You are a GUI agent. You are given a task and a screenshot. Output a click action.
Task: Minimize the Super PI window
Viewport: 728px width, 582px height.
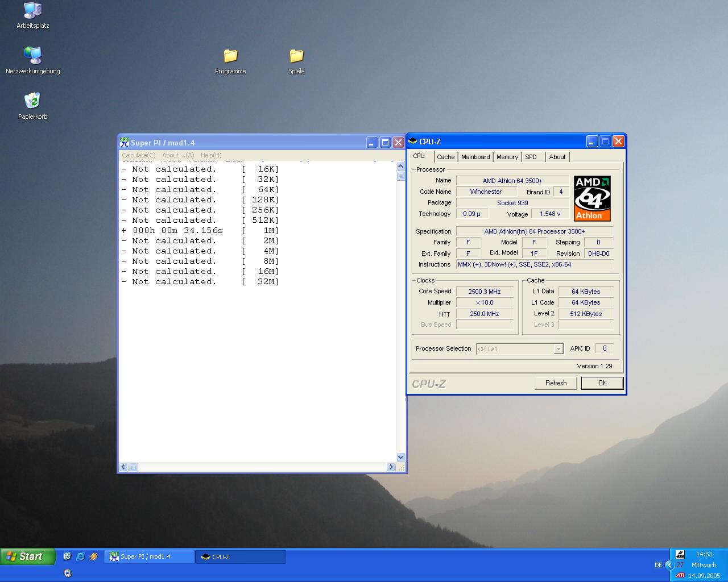[x=371, y=143]
